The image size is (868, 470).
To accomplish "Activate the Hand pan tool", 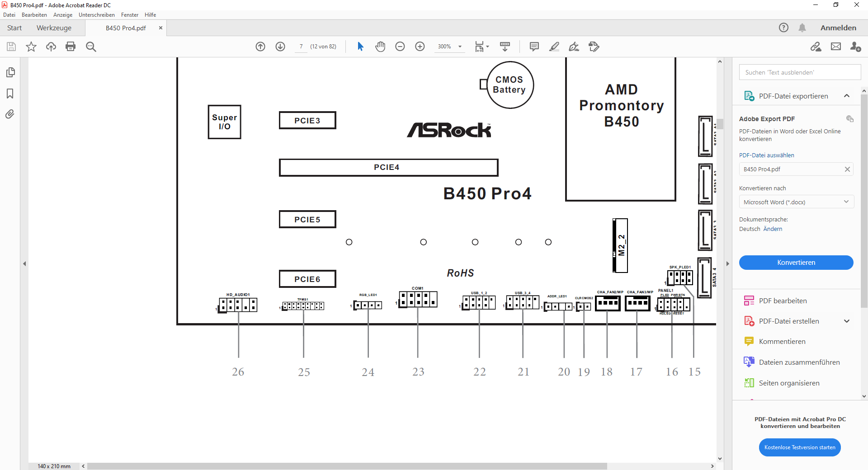I will tap(380, 47).
